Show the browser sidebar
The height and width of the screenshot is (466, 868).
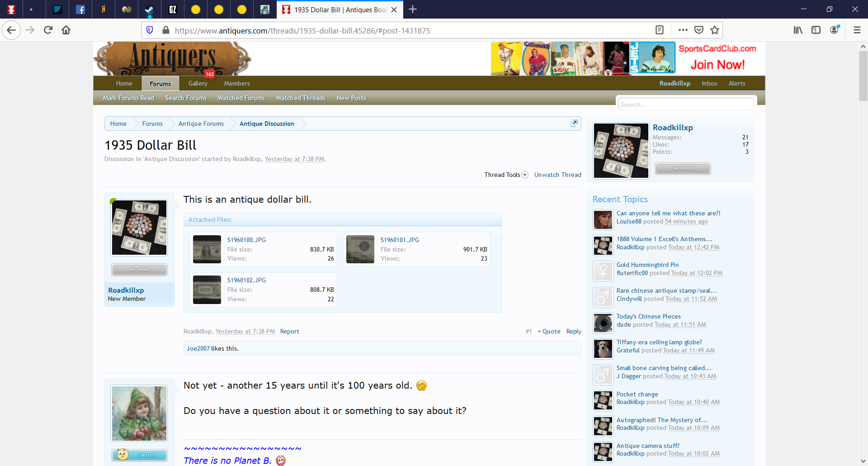point(816,30)
